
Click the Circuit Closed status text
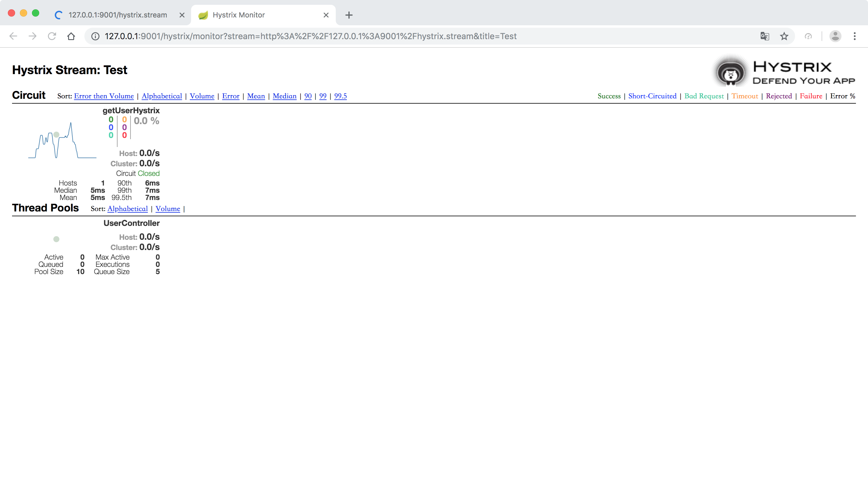click(138, 173)
